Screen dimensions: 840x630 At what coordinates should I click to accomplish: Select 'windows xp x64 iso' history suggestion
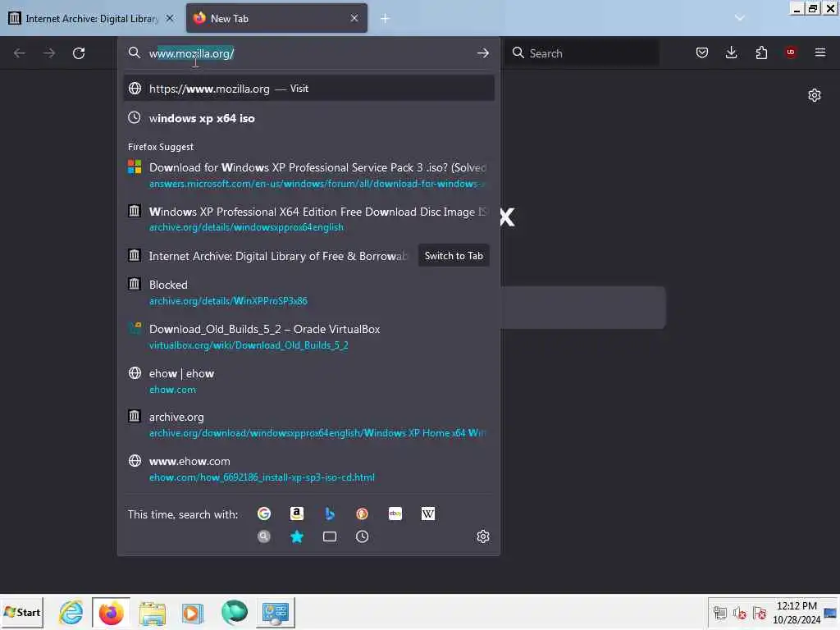click(x=308, y=118)
